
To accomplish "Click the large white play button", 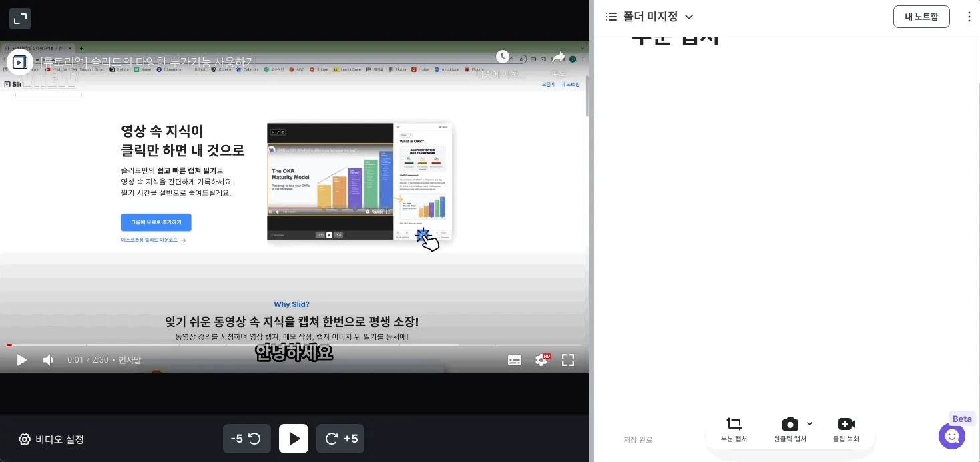I will tap(294, 439).
